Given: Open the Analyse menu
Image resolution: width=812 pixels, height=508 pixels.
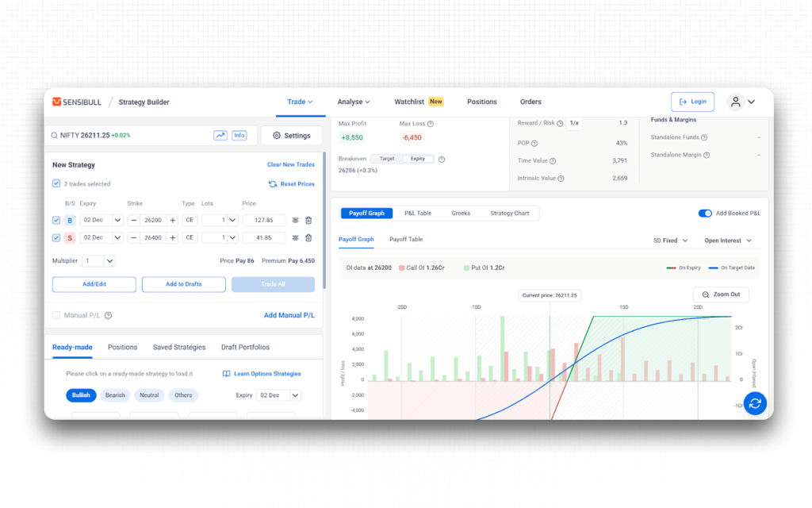Looking at the screenshot, I should point(350,102).
